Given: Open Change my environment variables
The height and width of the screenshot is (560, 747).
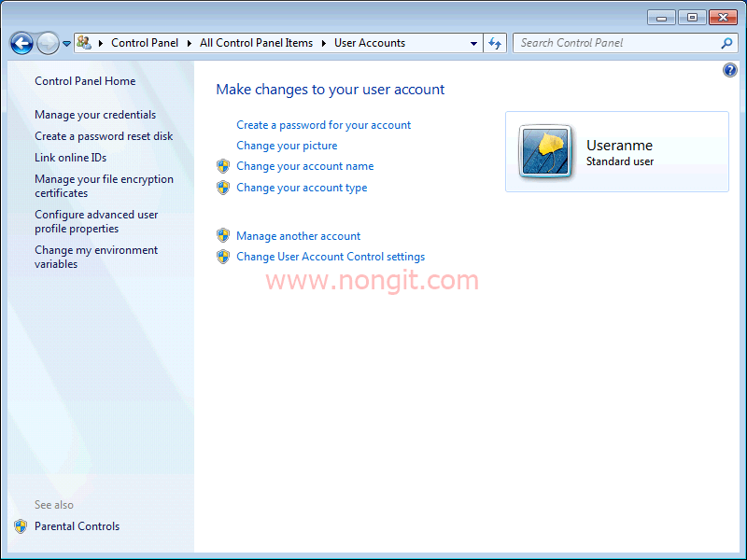Looking at the screenshot, I should (x=96, y=258).
